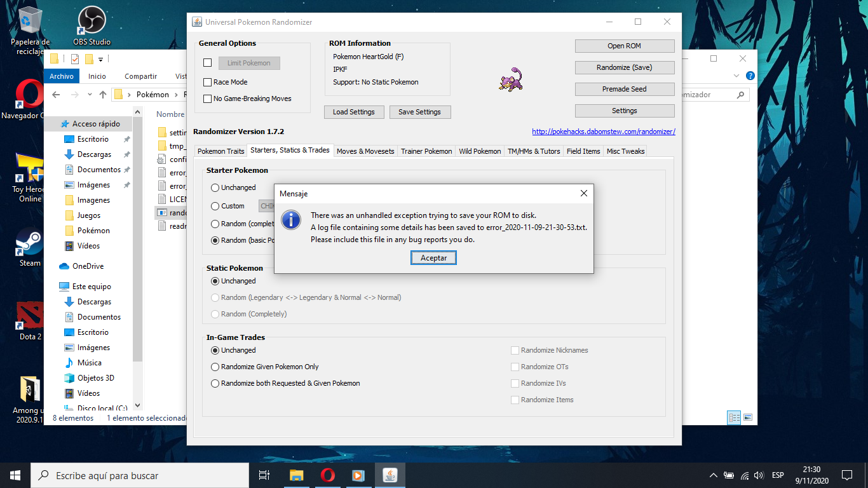The image size is (868, 488).
Task: Open the Trainer Pokemon tab
Action: tap(426, 151)
